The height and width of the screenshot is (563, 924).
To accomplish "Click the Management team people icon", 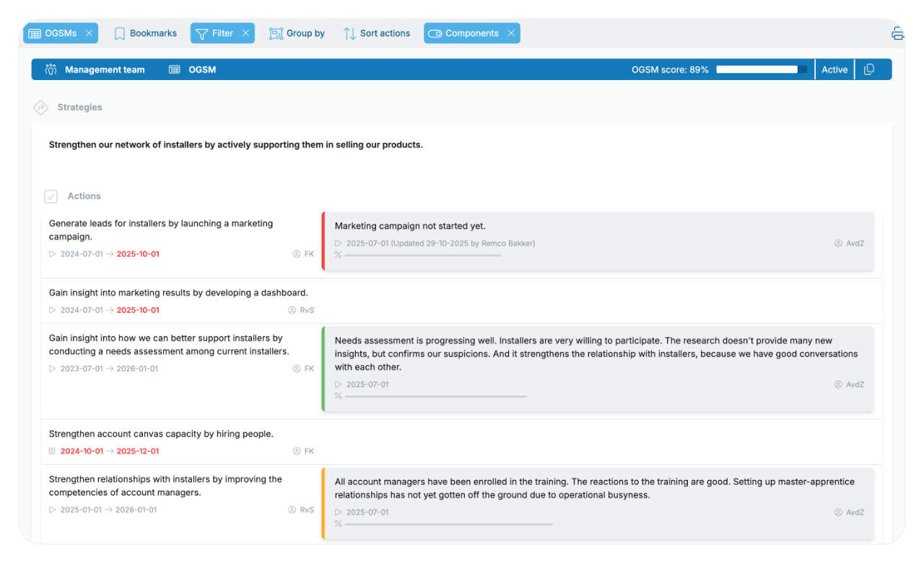I will pyautogui.click(x=51, y=69).
